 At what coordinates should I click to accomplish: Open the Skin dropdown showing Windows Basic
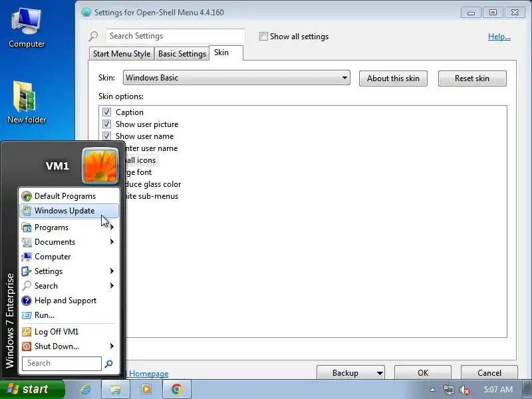click(x=237, y=78)
